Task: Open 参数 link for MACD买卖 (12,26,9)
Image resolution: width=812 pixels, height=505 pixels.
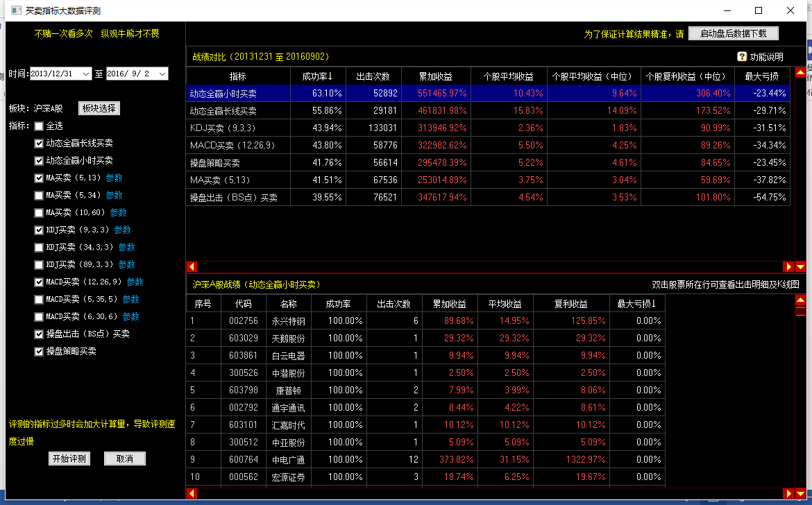Action: click(135, 282)
